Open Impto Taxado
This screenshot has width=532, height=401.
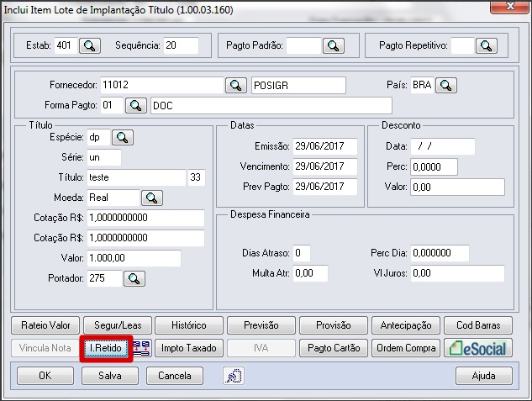coord(189,348)
